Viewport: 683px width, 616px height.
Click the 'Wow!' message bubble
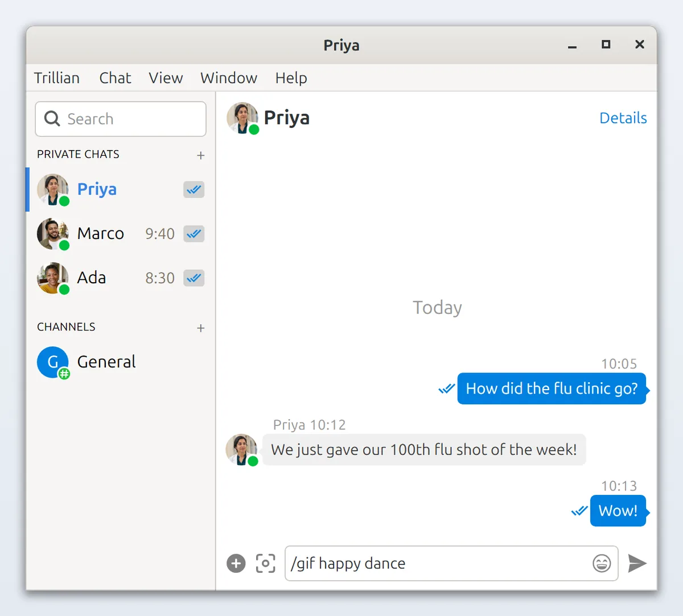pos(618,511)
